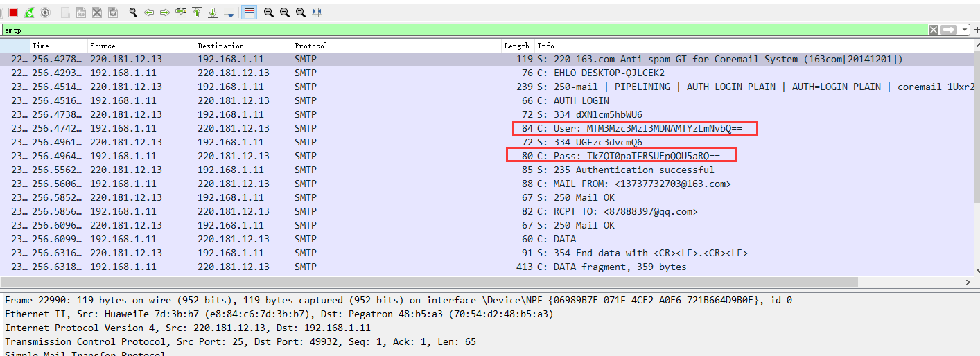The image size is (980, 356).
Task: Select the User: MTM3Mzc3MzI3MDNAMTYzLmNvbQ== packet
Action: (487, 128)
